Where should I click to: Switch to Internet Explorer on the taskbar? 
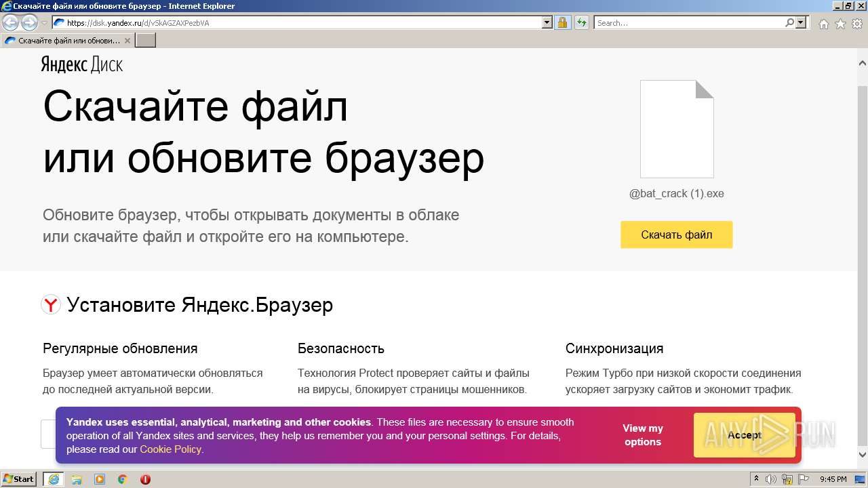pos(53,479)
